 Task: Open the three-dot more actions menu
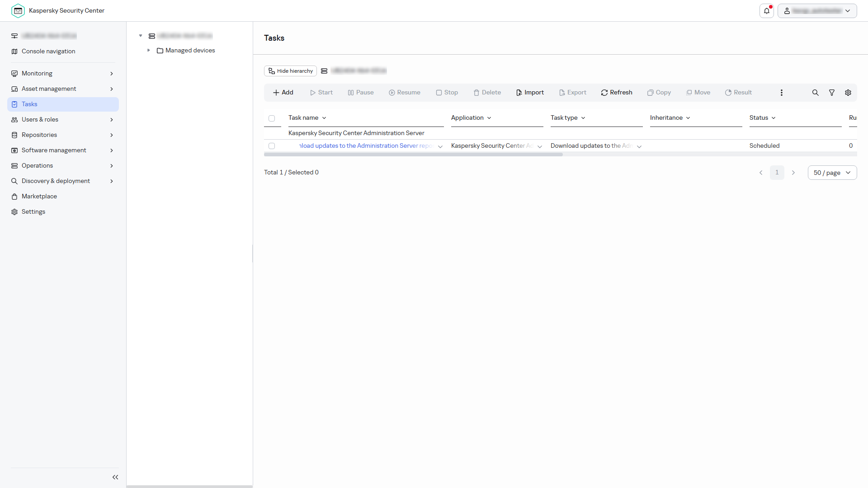781,93
